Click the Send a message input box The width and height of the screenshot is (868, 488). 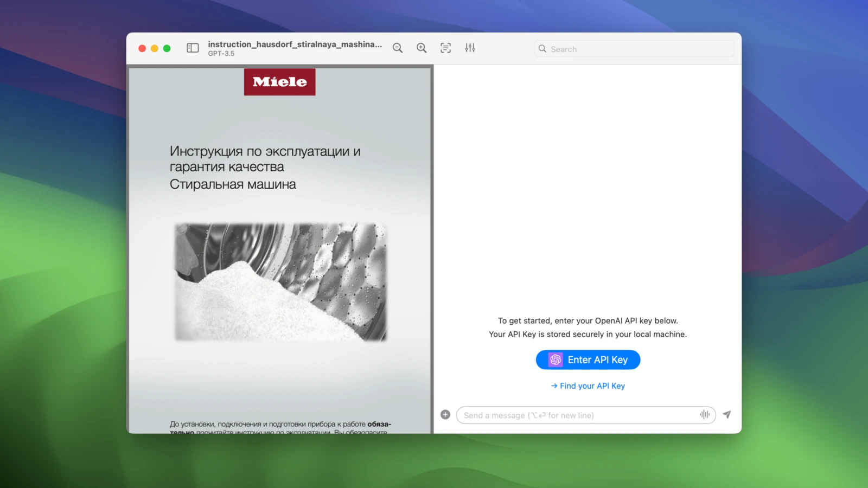click(578, 415)
